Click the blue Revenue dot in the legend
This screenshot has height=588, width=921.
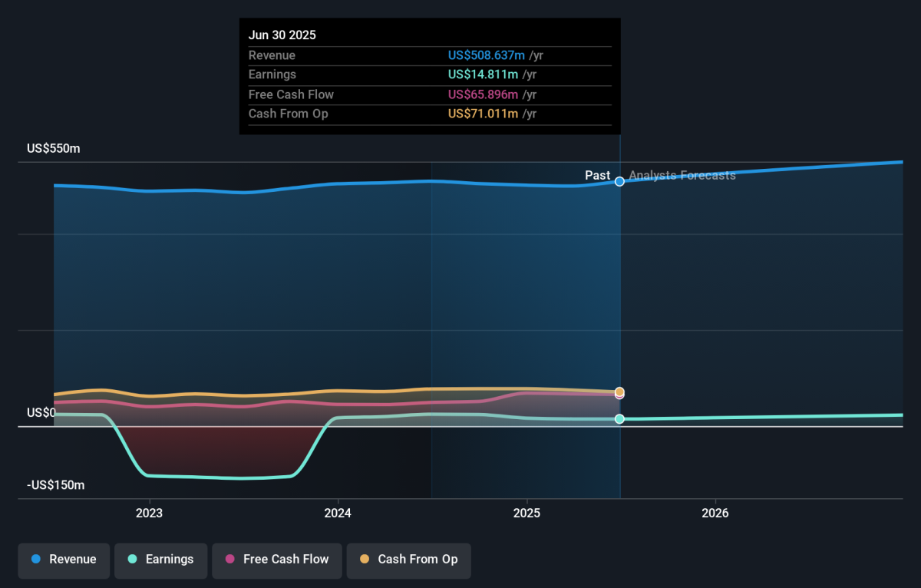[x=36, y=560]
